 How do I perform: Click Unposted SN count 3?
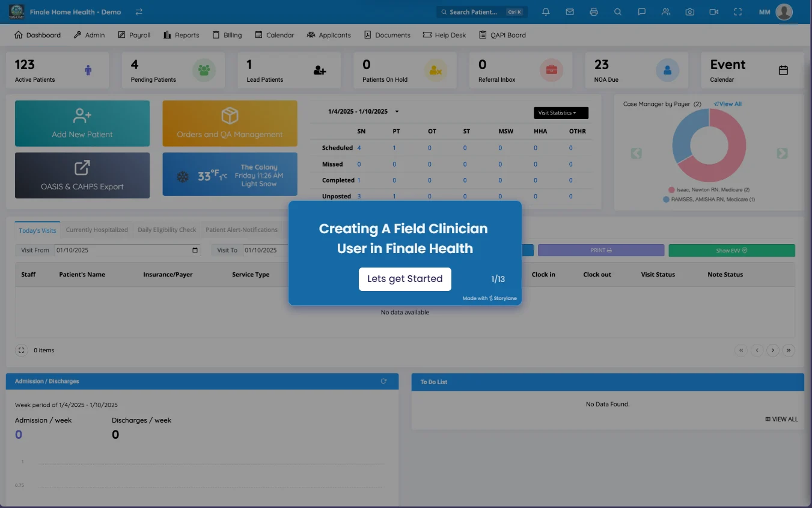tap(359, 197)
